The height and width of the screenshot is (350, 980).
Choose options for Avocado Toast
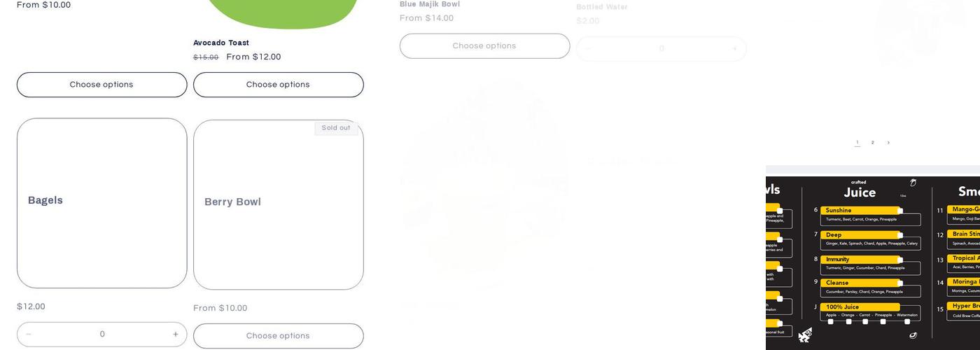(x=279, y=85)
